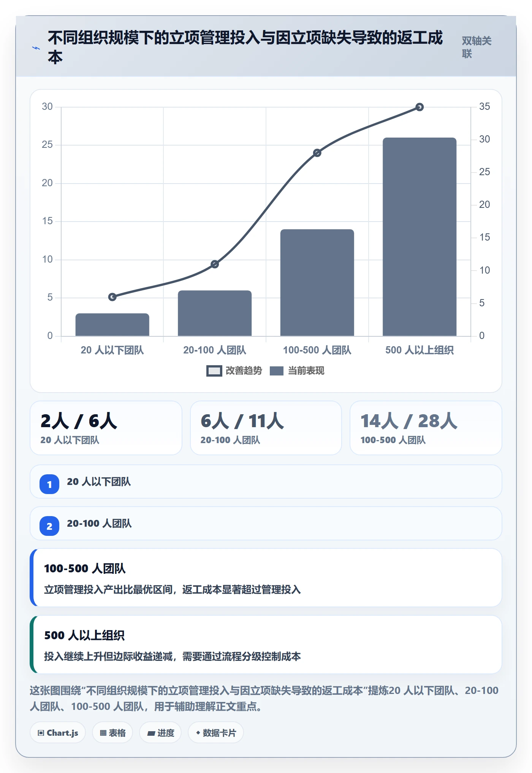Click the x-axis label 20-100 人团队
This screenshot has width=532, height=773.
click(x=215, y=350)
